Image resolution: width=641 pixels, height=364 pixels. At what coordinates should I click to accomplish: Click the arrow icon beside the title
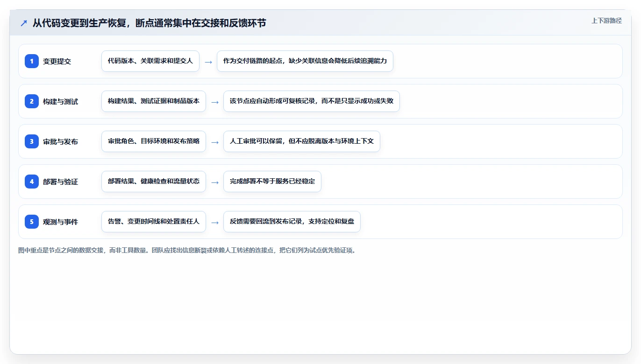(24, 23)
